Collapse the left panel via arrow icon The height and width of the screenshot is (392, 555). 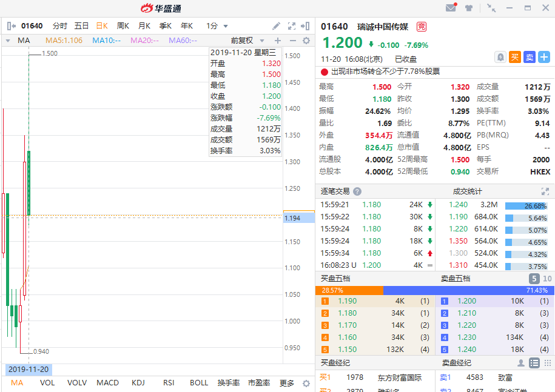[11, 26]
